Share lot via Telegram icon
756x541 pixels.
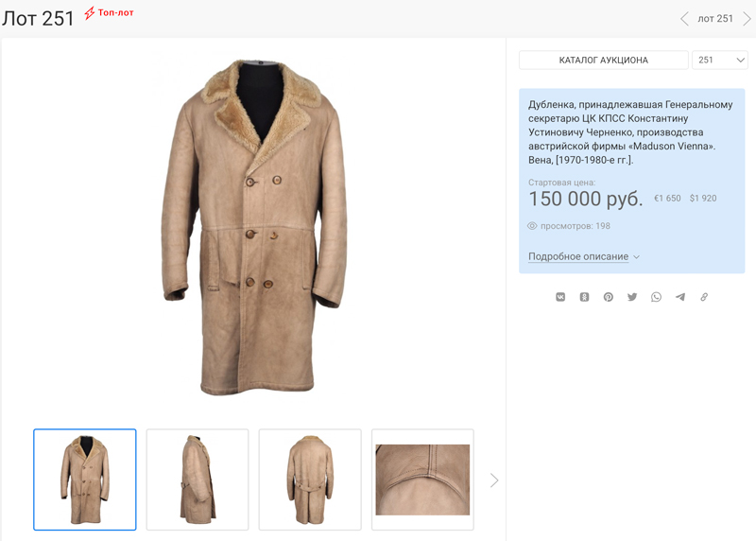pyautogui.click(x=680, y=297)
